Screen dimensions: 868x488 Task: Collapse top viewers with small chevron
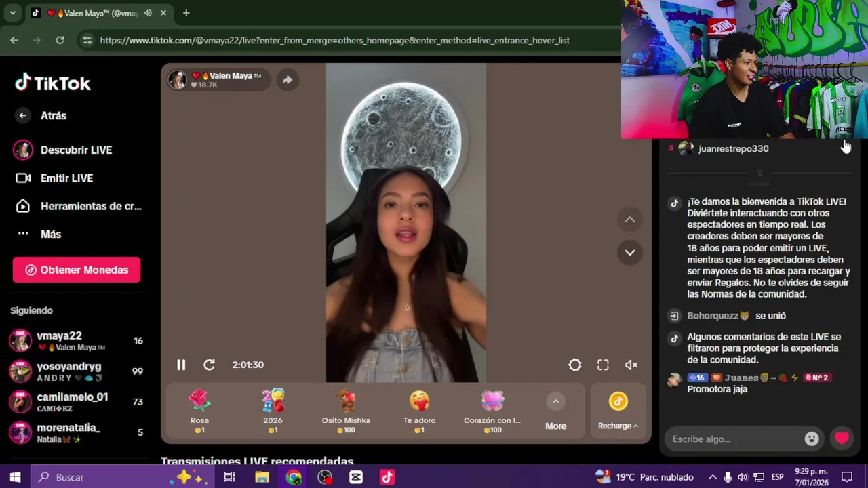point(759,173)
